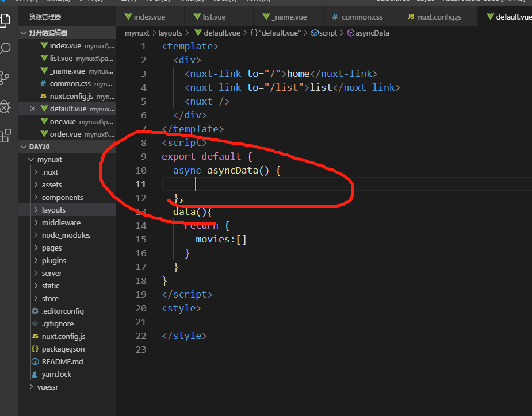Click the JS icon beside nuxt.config.js in tree
532x416 pixels.
click(x=35, y=336)
